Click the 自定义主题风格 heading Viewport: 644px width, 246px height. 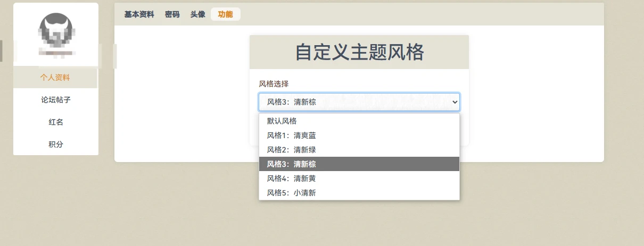[x=359, y=53]
